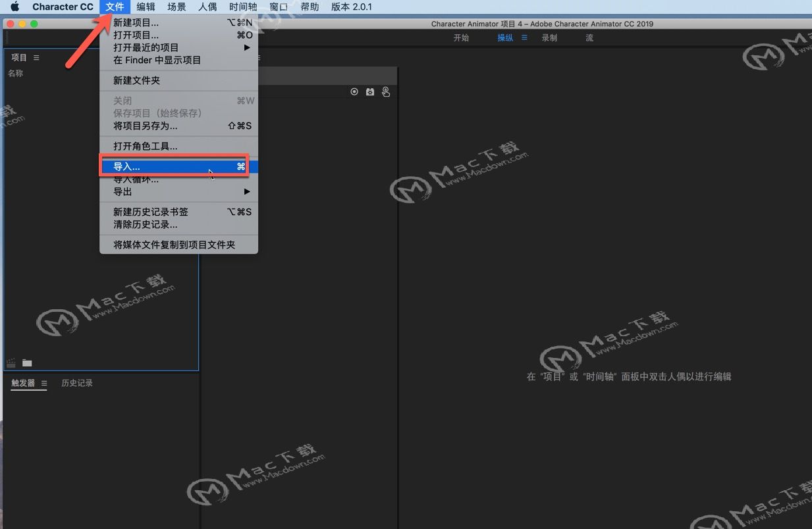Switch to the 操纵 workspace
Image resolution: width=812 pixels, height=529 pixels.
505,38
